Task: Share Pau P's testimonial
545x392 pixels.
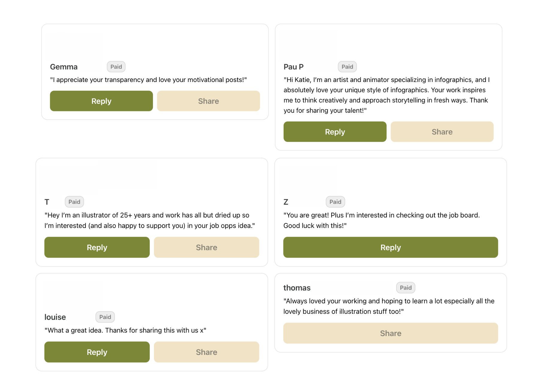Action: coord(442,132)
